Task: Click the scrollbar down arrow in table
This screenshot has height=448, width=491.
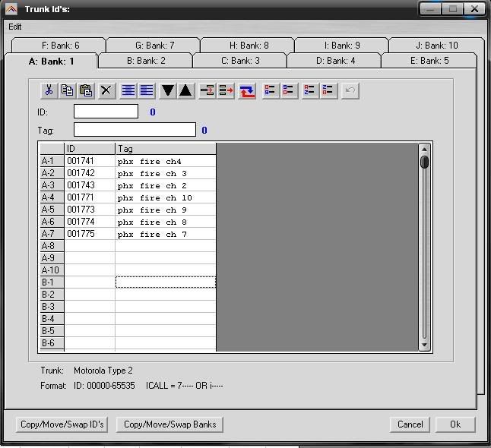Action: (x=424, y=345)
